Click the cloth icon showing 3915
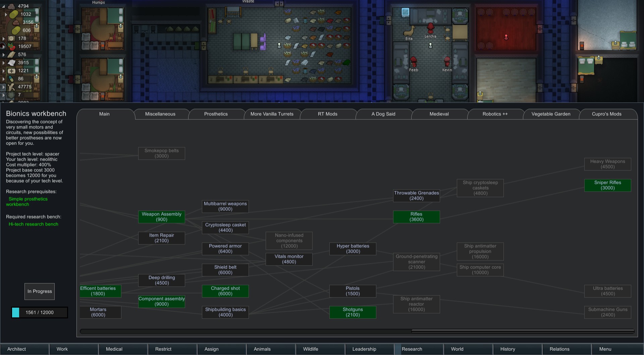644x355 pixels. click(11, 62)
